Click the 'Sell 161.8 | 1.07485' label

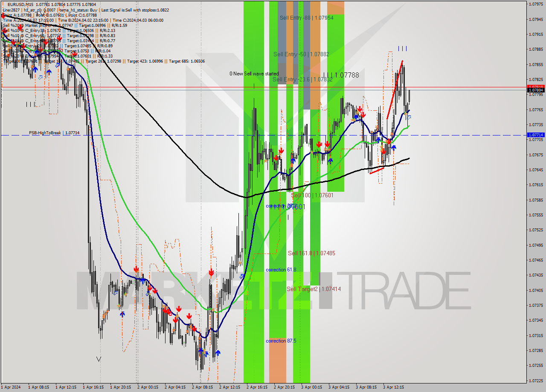coord(311,253)
